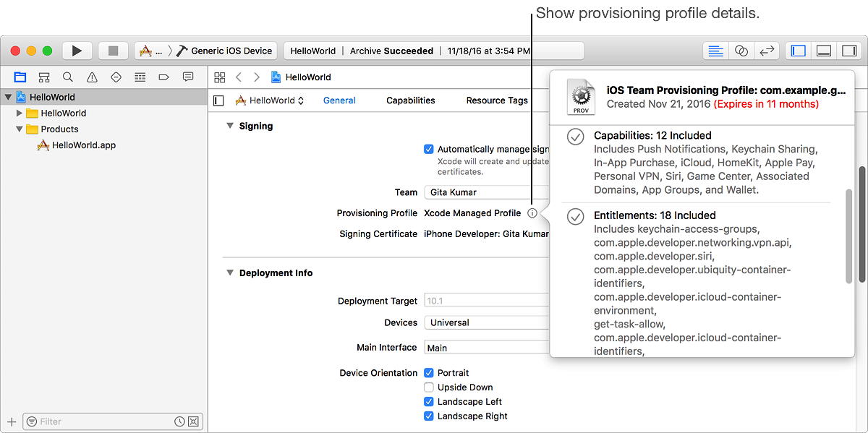Collapse the Products folder

pos(20,129)
